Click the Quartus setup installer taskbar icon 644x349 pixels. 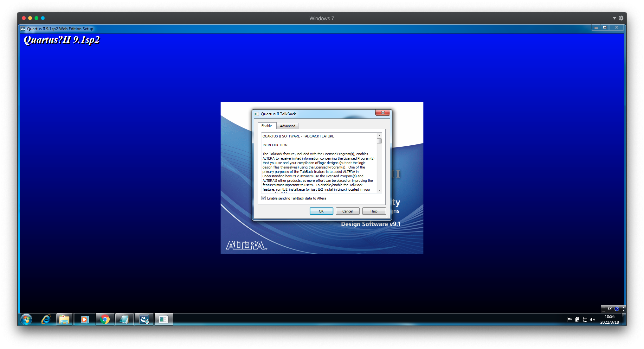tap(144, 319)
